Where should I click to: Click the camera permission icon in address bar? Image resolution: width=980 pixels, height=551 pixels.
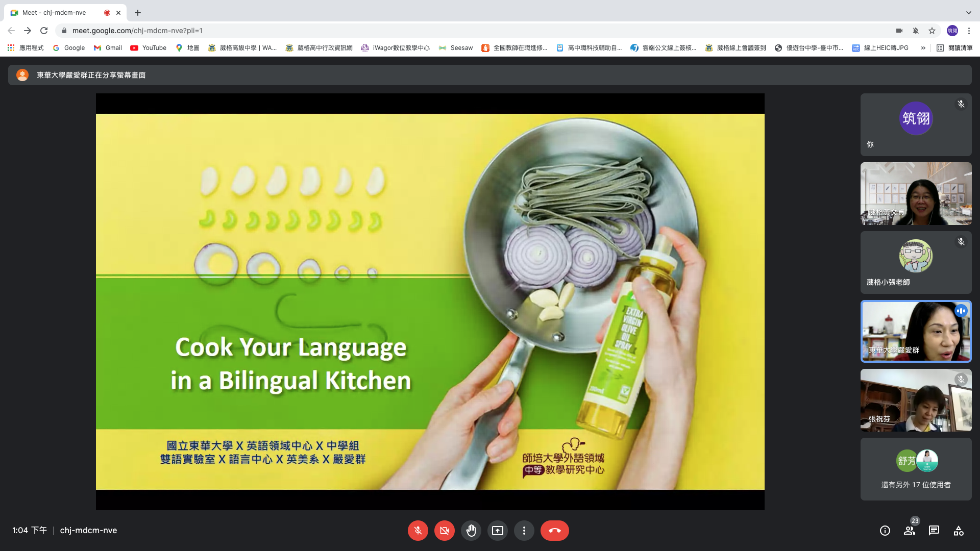[899, 31]
